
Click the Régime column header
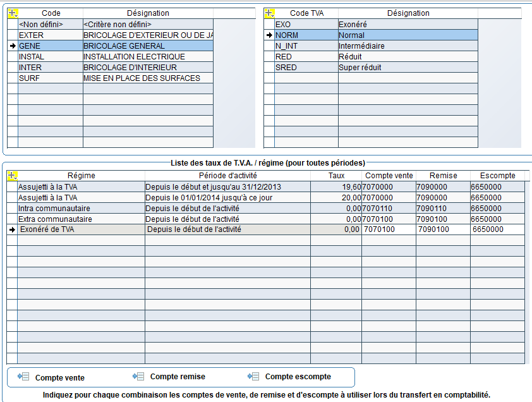[81, 176]
